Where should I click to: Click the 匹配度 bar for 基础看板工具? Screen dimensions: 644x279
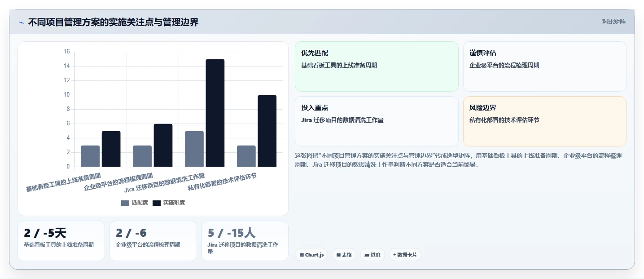[x=90, y=156]
